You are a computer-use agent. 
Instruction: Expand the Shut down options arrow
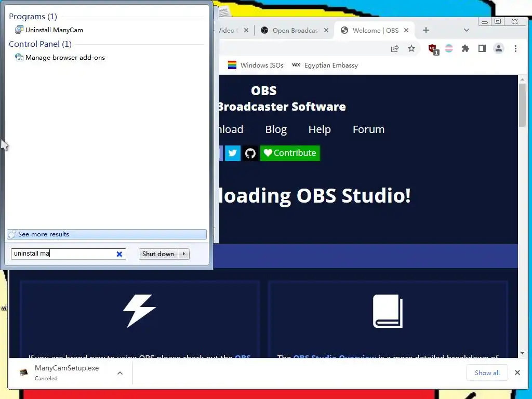tap(183, 254)
